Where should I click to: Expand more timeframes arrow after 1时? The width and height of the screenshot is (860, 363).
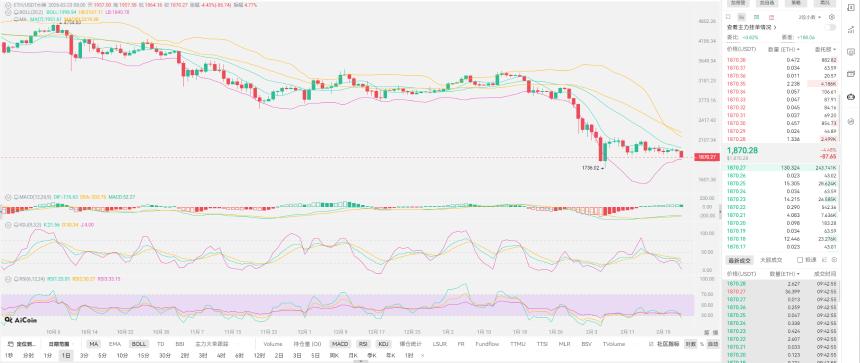422,355
